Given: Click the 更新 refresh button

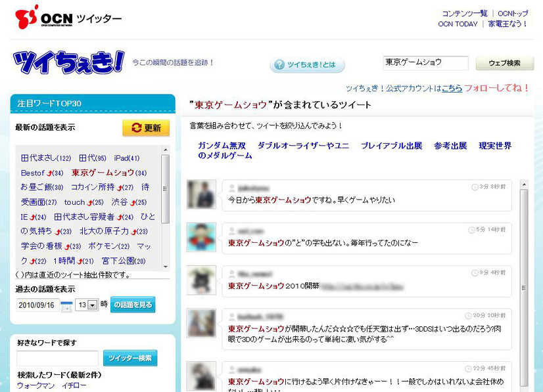Looking at the screenshot, I should tap(146, 128).
